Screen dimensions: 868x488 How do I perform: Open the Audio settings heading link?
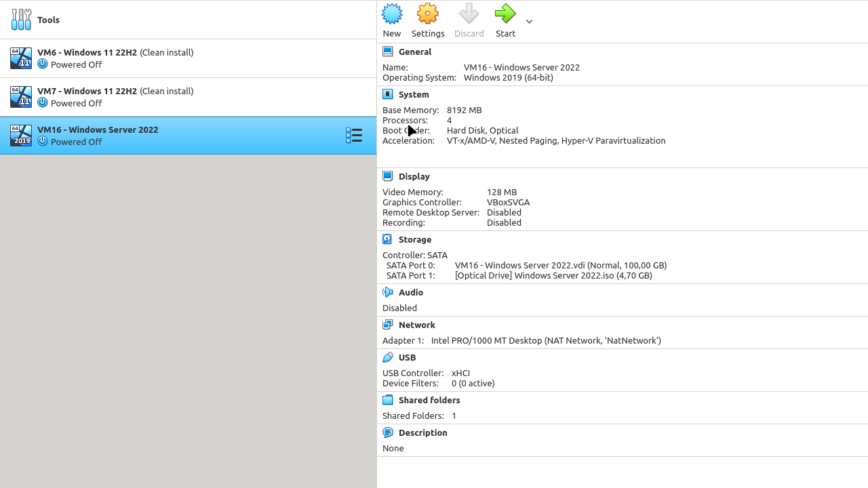tap(411, 292)
